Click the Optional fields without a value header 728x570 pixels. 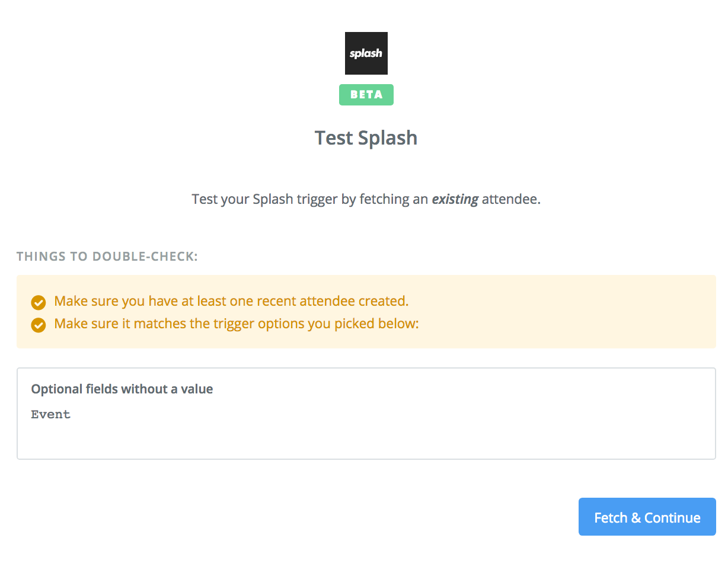coord(122,389)
